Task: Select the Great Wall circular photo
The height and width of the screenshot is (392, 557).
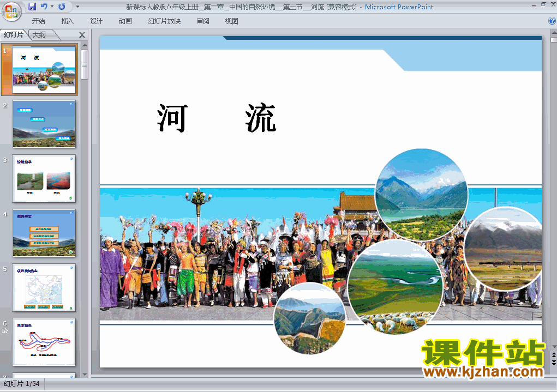Action: pos(309,318)
